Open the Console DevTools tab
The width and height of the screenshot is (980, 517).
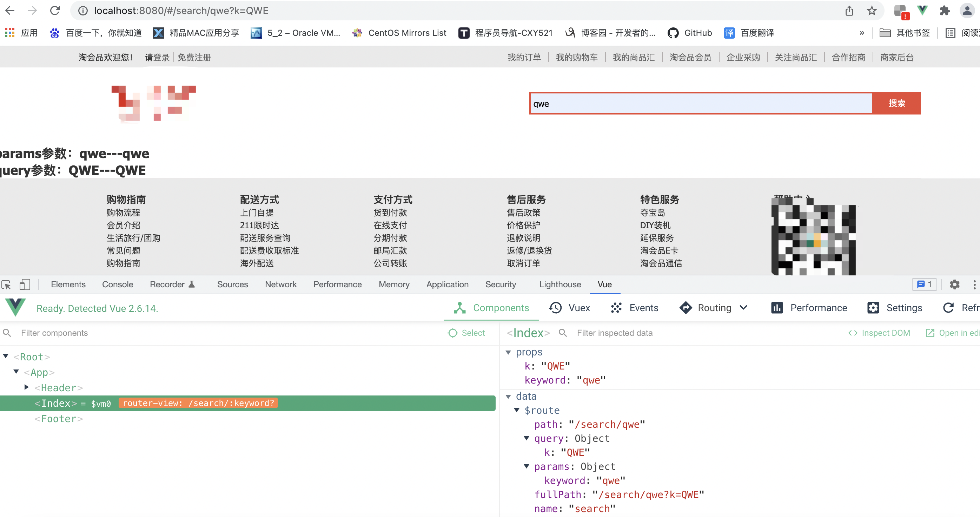point(117,284)
